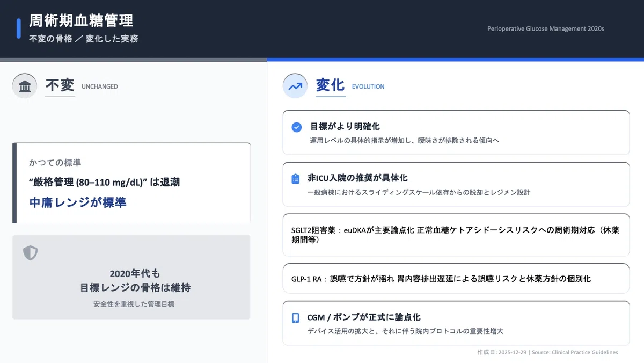This screenshot has height=363, width=644.
Task: Click the 不変 section heading
Action: [x=60, y=85]
